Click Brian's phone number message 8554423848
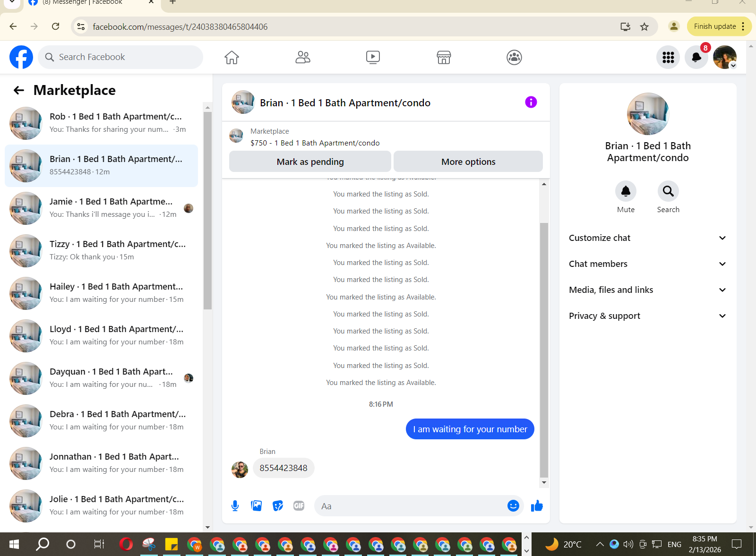Screen dimensions: 756x556 click(x=283, y=468)
